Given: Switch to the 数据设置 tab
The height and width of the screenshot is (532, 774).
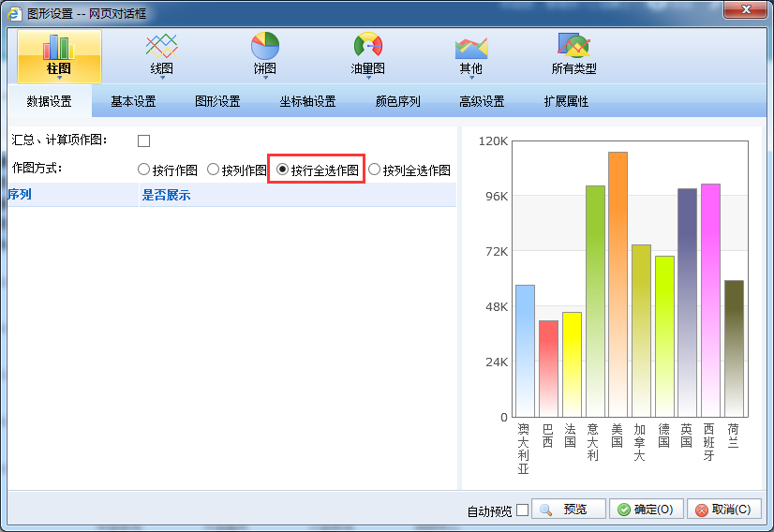Looking at the screenshot, I should click(50, 101).
